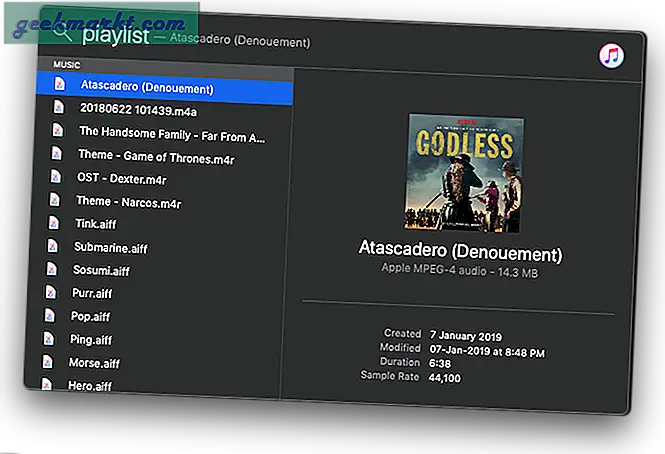The height and width of the screenshot is (454, 665).
Task: Click the file icon beside Purr.aiff
Action: 48,293
